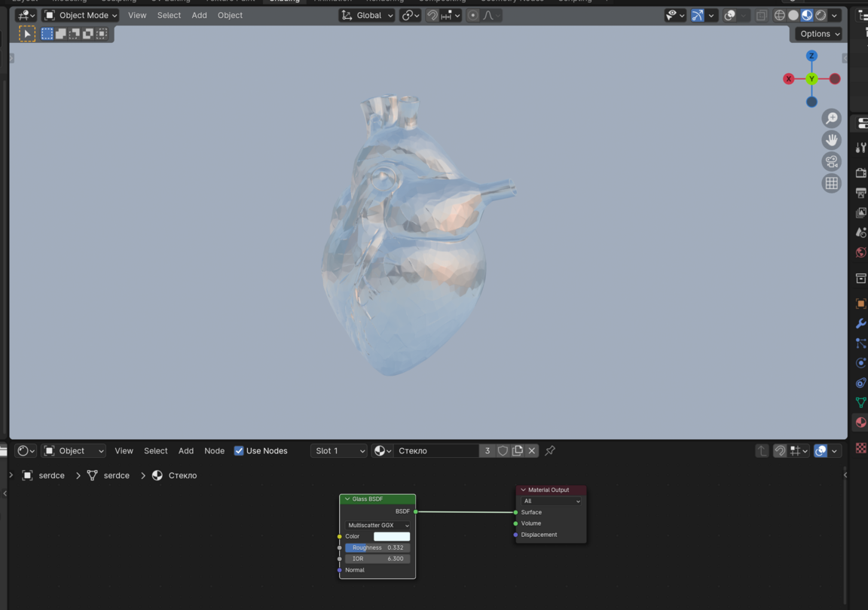This screenshot has height=610, width=868.
Task: Switch perspective/orthographic grid icon
Action: coord(831,183)
